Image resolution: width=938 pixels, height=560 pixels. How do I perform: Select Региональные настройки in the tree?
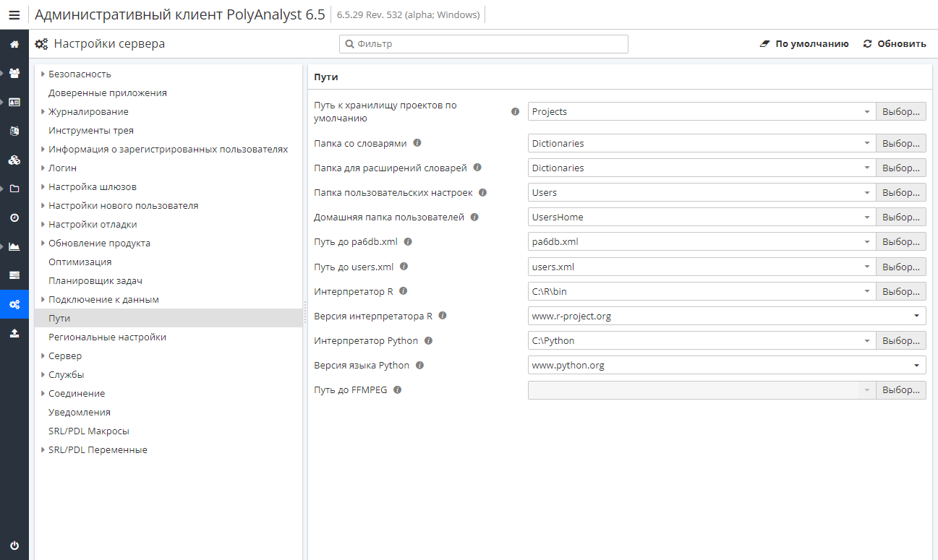click(x=108, y=337)
